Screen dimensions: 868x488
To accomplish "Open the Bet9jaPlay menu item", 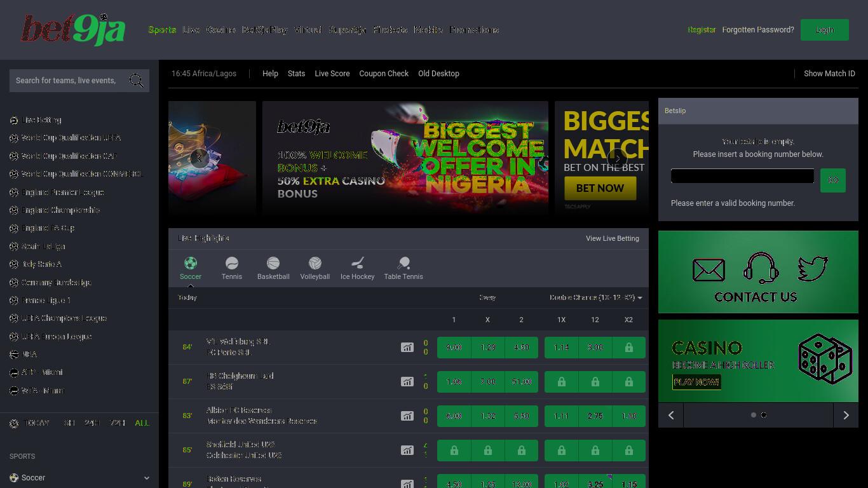I will click(265, 30).
